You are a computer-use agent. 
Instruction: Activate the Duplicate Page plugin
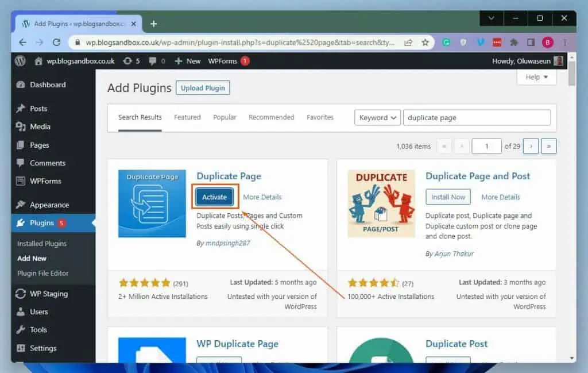click(214, 197)
